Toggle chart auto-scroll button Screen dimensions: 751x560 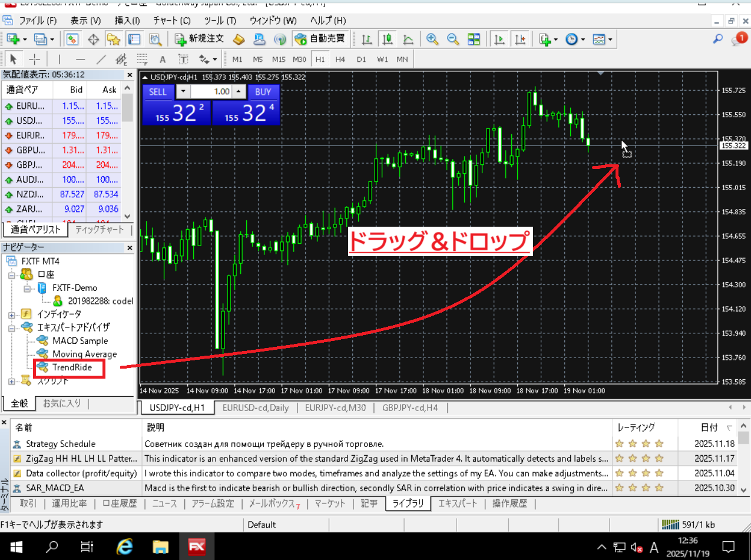[499, 39]
